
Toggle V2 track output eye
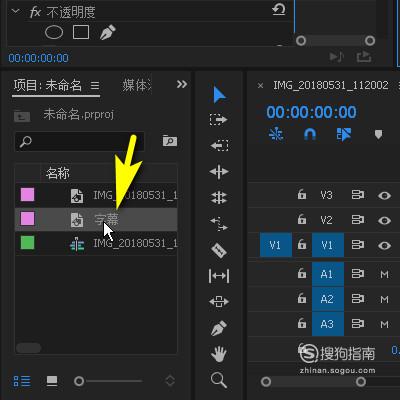pos(384,220)
